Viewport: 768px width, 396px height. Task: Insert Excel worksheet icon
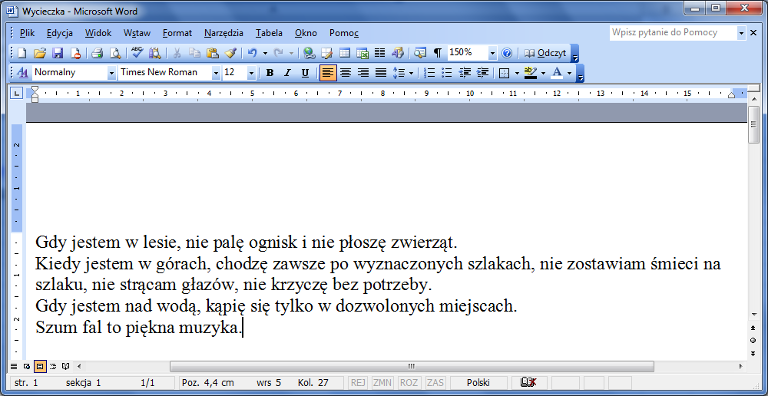(362, 53)
